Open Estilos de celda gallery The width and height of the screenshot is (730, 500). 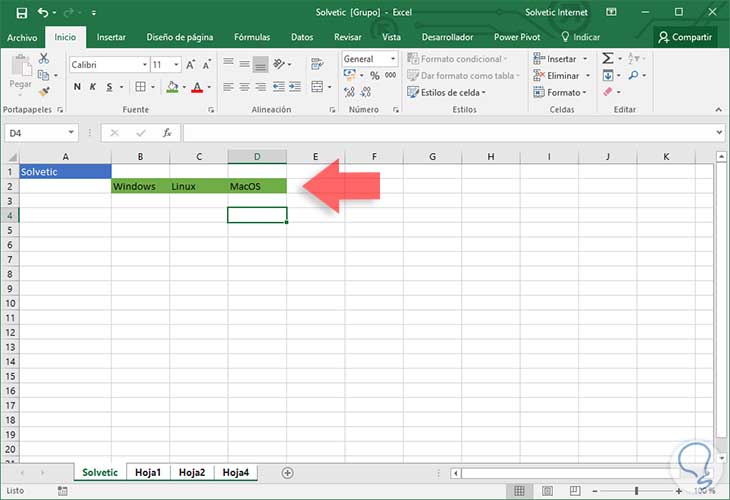point(446,92)
